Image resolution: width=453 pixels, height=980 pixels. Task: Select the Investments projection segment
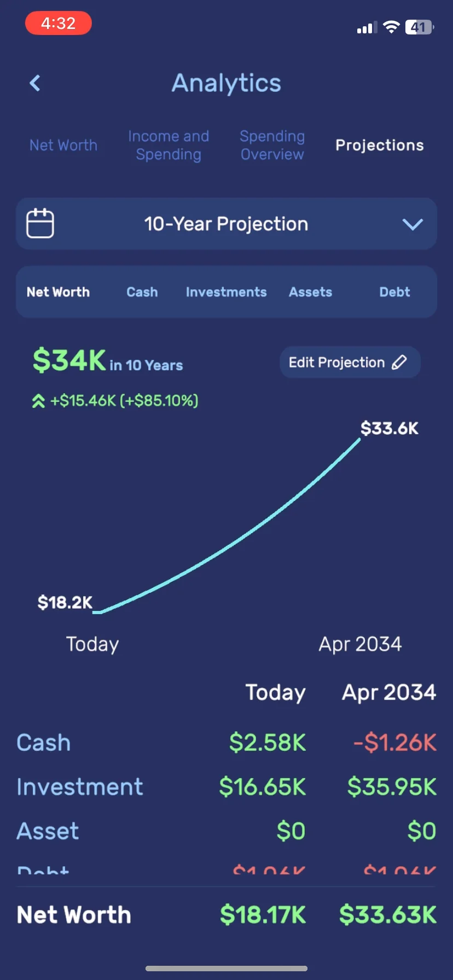coord(226,292)
